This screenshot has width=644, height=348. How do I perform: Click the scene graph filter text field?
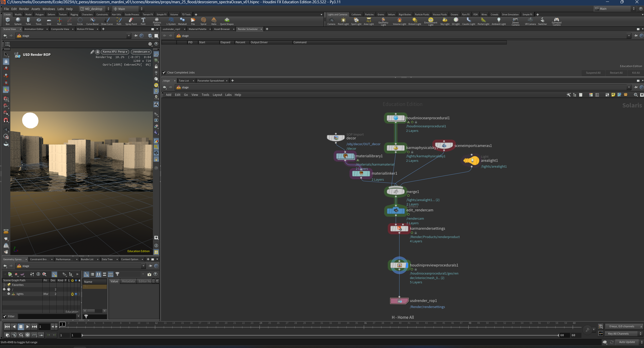point(47,317)
